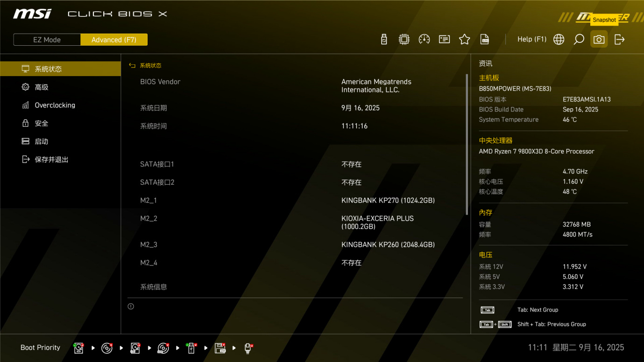Click the 32768 MB memory capacity value

pyautogui.click(x=577, y=224)
